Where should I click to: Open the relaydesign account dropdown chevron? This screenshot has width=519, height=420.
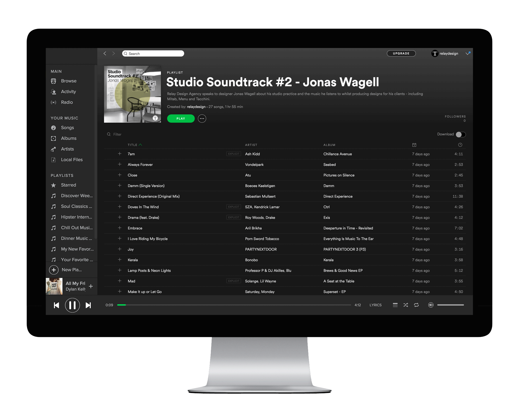[x=467, y=53]
